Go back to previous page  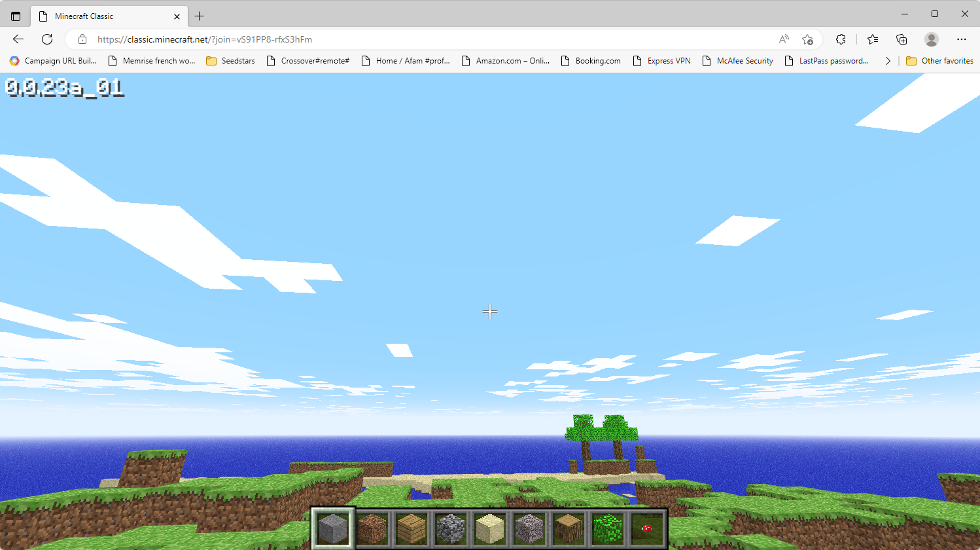coord(18,39)
